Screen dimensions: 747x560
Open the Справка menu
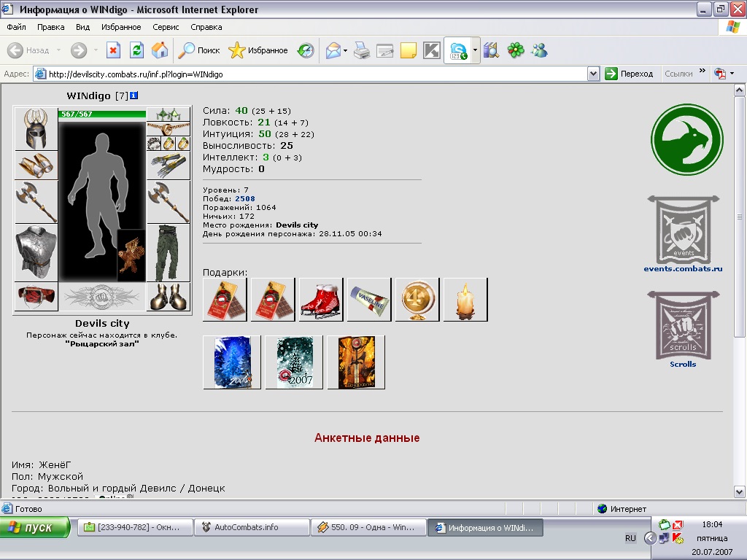[x=206, y=27]
